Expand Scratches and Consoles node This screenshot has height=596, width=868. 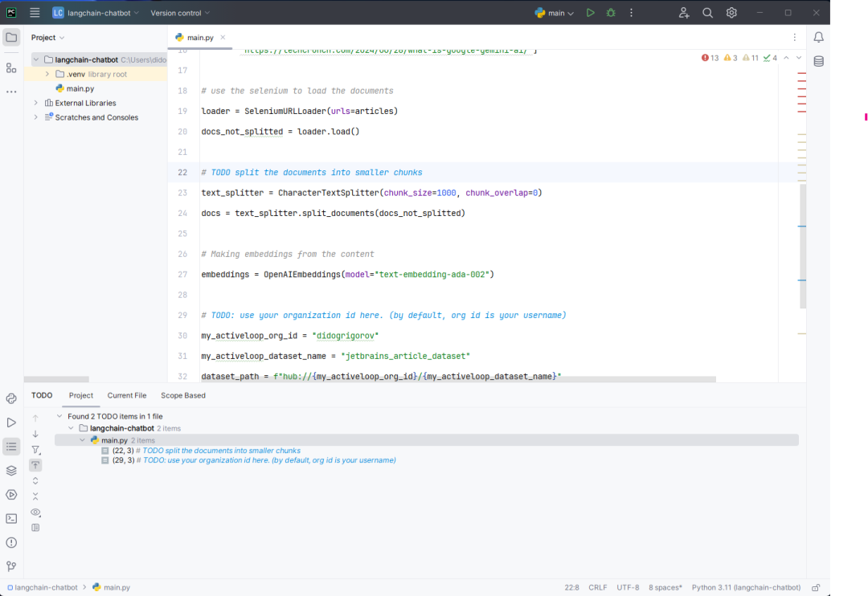pos(36,117)
